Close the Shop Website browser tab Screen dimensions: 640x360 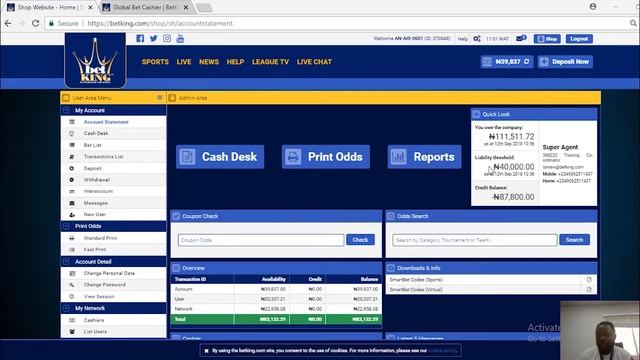90,7
